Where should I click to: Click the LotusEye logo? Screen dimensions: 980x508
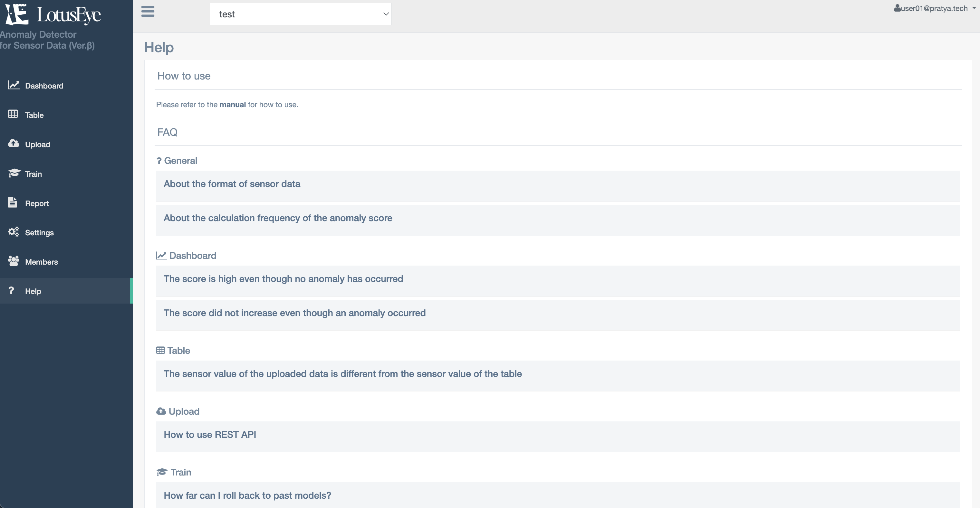(53, 15)
